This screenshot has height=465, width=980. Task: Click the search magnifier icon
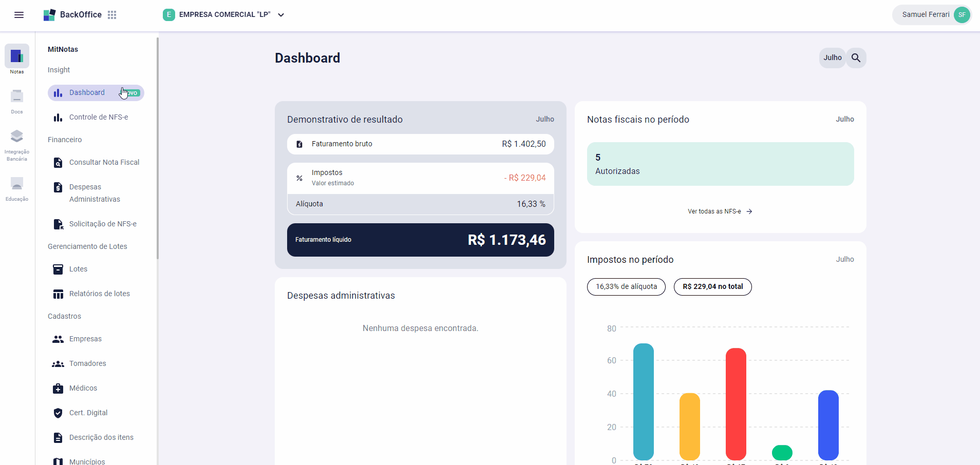coord(856,58)
